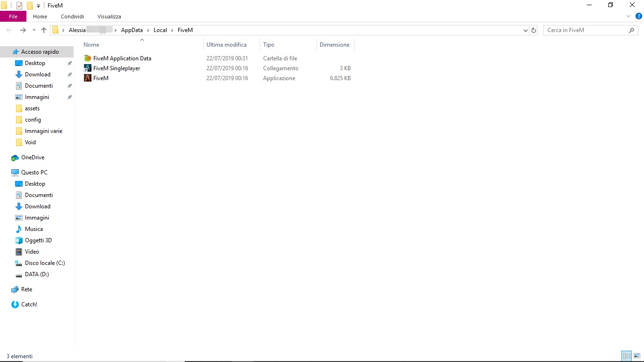Navigate forward with the arrow button

point(23,30)
